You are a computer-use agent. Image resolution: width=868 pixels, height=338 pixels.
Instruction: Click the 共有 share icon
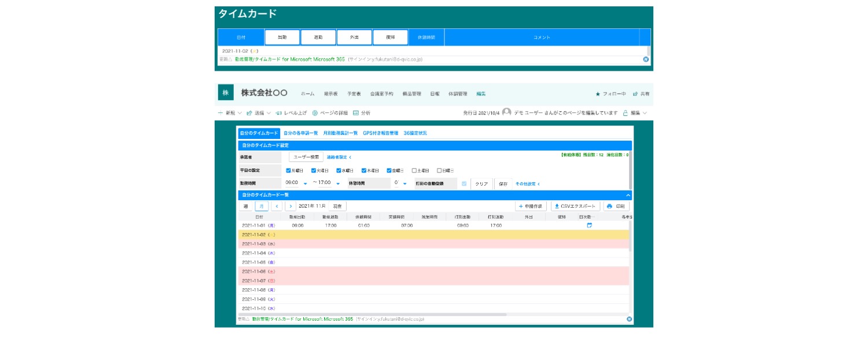click(x=635, y=94)
